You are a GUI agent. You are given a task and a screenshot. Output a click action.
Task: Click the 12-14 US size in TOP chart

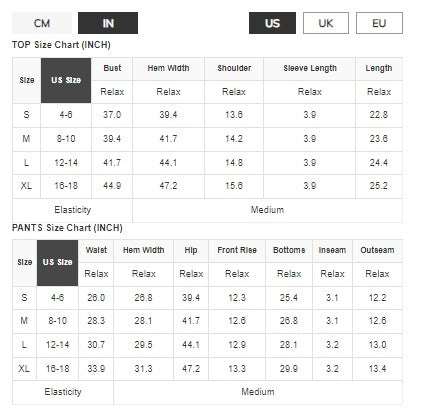66,163
